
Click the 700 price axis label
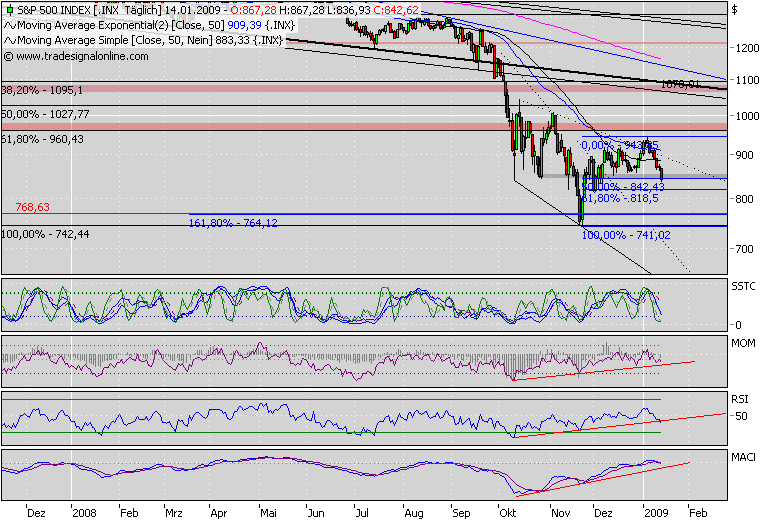(x=744, y=249)
